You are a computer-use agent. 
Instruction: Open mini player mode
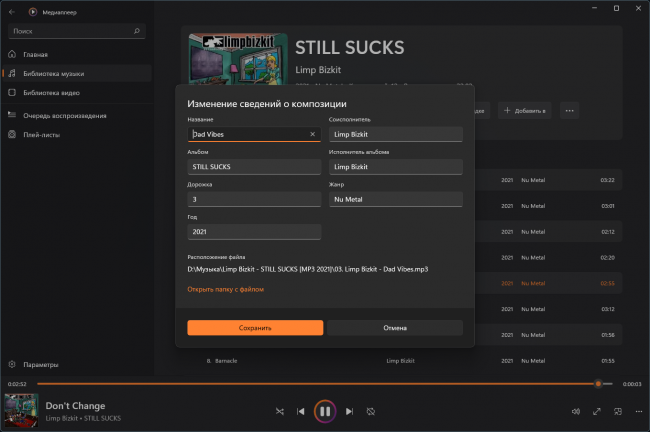618,412
